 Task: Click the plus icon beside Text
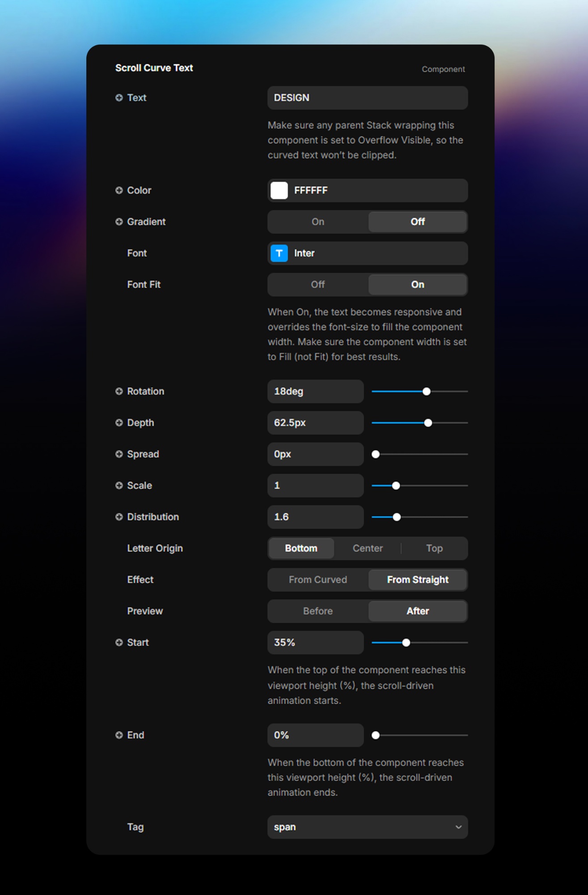[x=119, y=98]
